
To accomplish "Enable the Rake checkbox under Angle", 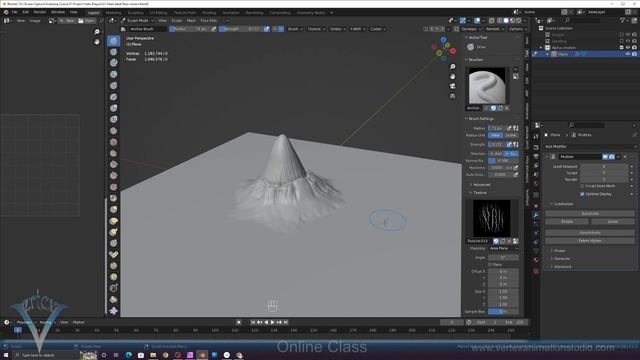I will pos(491,264).
